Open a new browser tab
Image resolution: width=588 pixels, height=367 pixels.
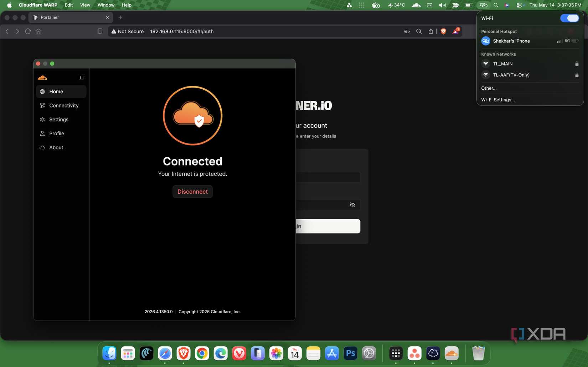tap(120, 17)
